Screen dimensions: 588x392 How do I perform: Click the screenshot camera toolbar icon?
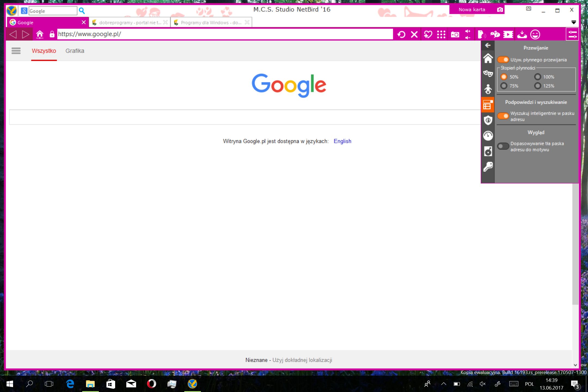coord(455,35)
